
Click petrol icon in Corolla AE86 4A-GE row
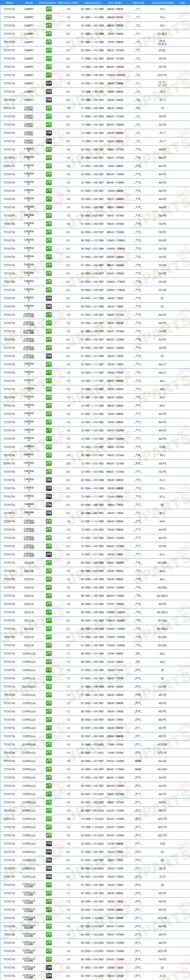49,761
